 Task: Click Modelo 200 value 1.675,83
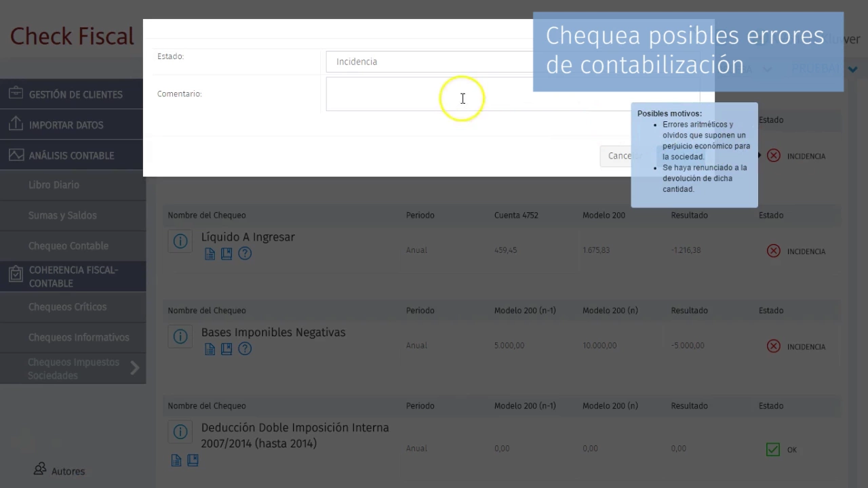(596, 250)
